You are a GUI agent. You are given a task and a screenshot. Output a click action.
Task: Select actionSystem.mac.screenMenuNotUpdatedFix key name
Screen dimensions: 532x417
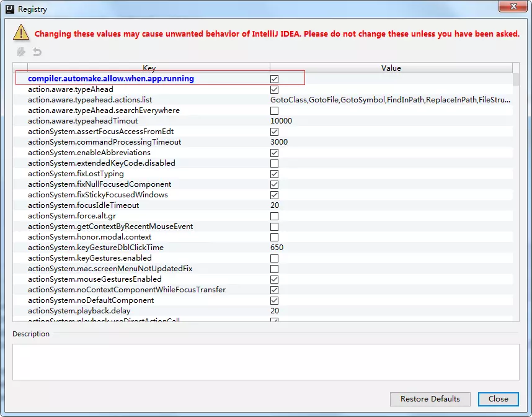coord(110,269)
